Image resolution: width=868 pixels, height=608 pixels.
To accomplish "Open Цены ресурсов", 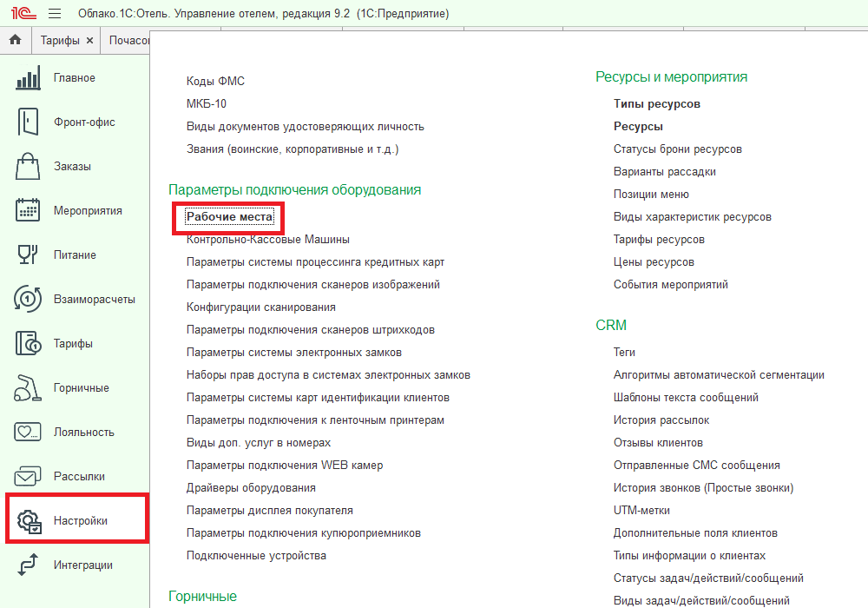I will [654, 262].
